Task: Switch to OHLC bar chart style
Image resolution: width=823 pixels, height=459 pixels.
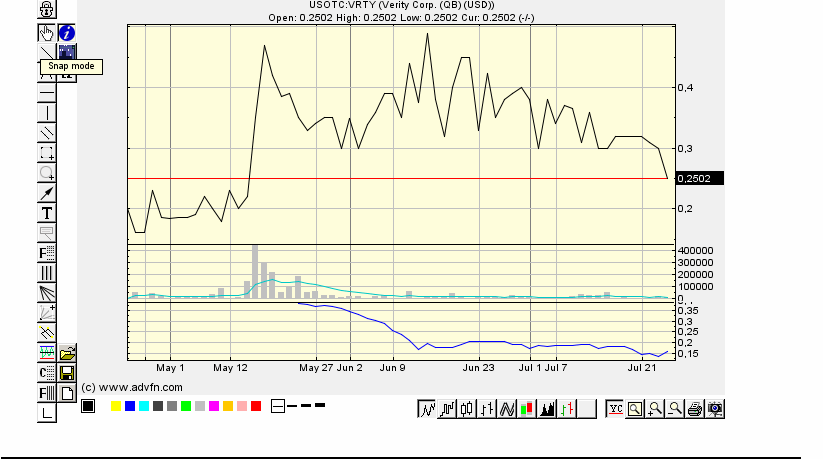Action: pyautogui.click(x=487, y=409)
